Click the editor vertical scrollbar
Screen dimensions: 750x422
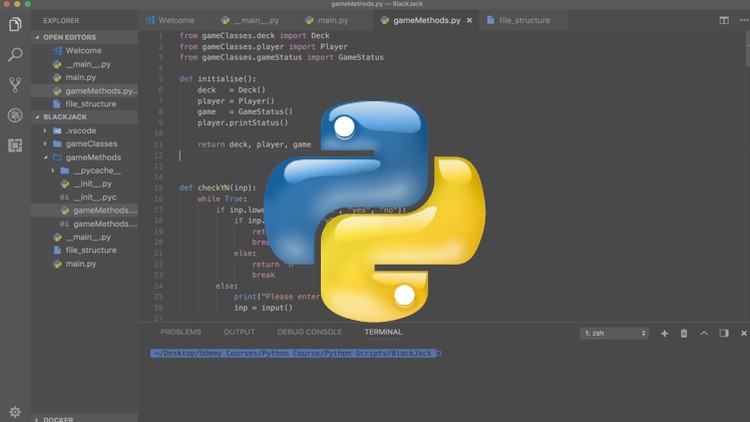pyautogui.click(x=747, y=49)
